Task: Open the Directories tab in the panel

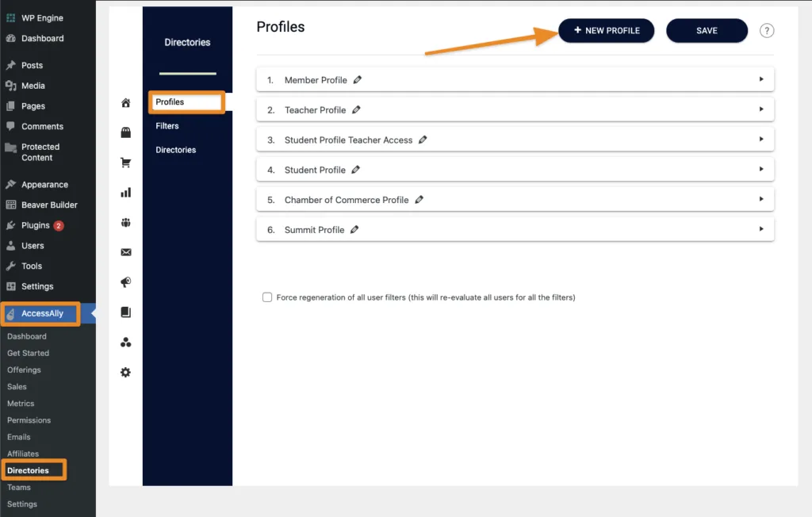Action: [x=177, y=149]
